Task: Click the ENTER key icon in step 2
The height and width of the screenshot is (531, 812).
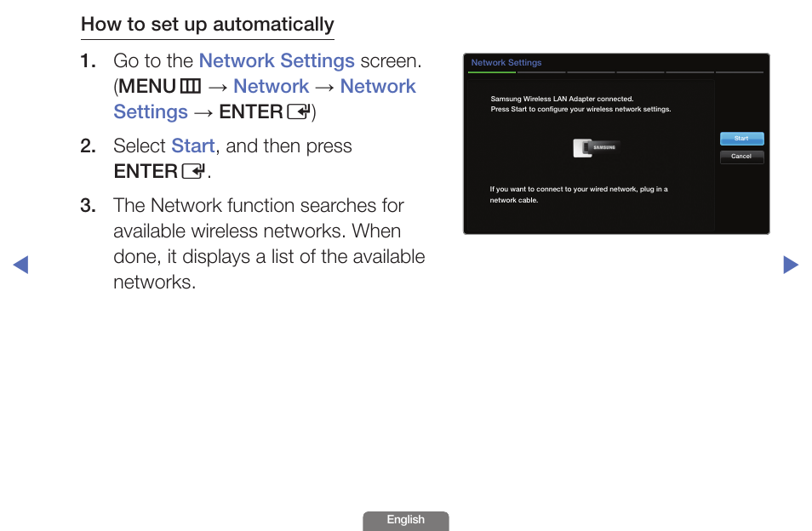Action: 193,171
